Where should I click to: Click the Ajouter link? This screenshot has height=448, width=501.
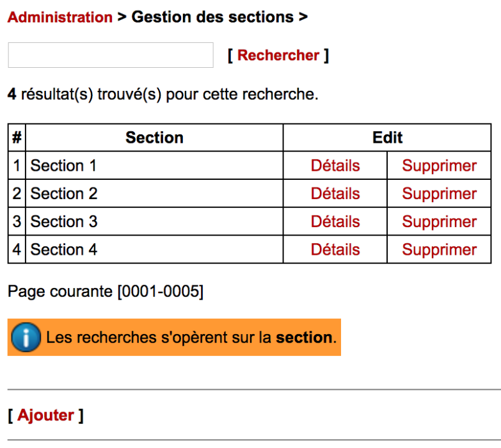pyautogui.click(x=45, y=415)
